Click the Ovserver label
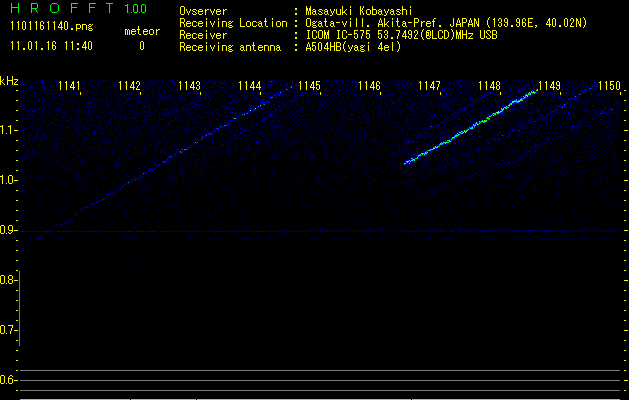 click(203, 11)
